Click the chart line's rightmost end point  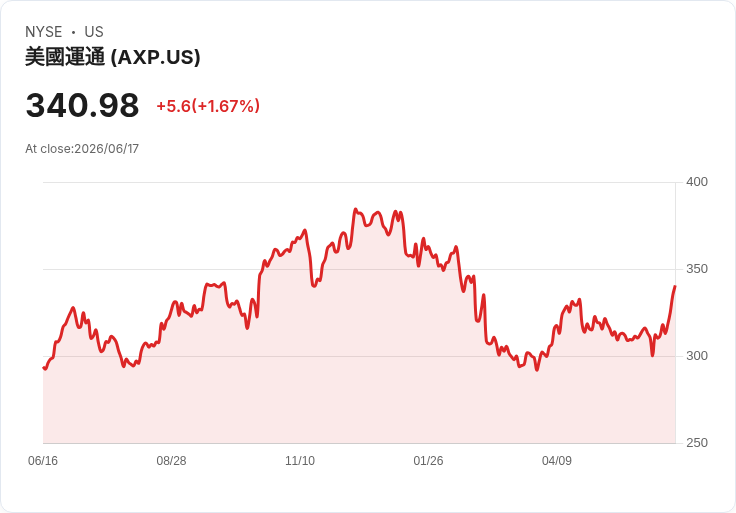[x=675, y=286]
